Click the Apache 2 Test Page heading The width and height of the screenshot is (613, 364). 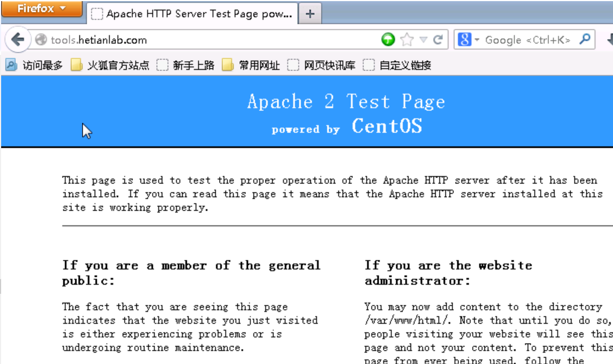click(x=346, y=102)
